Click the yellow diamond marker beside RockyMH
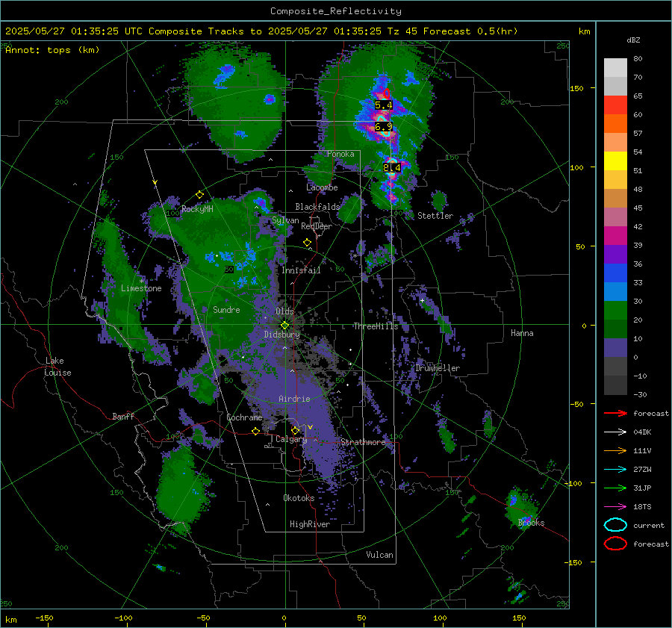 click(x=199, y=195)
